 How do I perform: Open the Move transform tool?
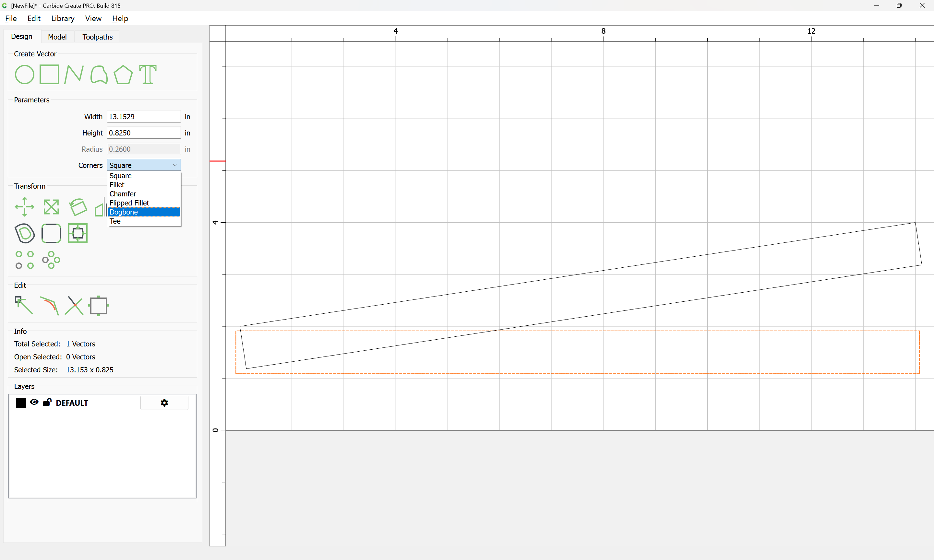[x=25, y=207]
